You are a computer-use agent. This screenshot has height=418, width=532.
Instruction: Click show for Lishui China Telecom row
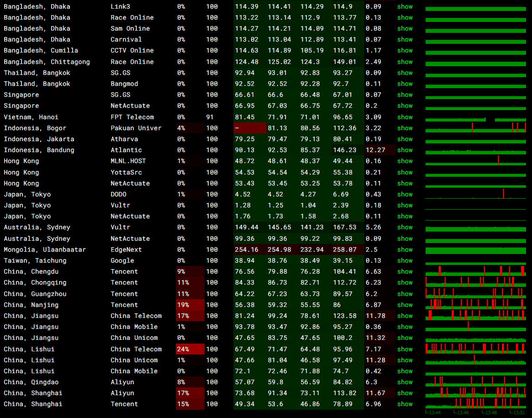click(405, 349)
